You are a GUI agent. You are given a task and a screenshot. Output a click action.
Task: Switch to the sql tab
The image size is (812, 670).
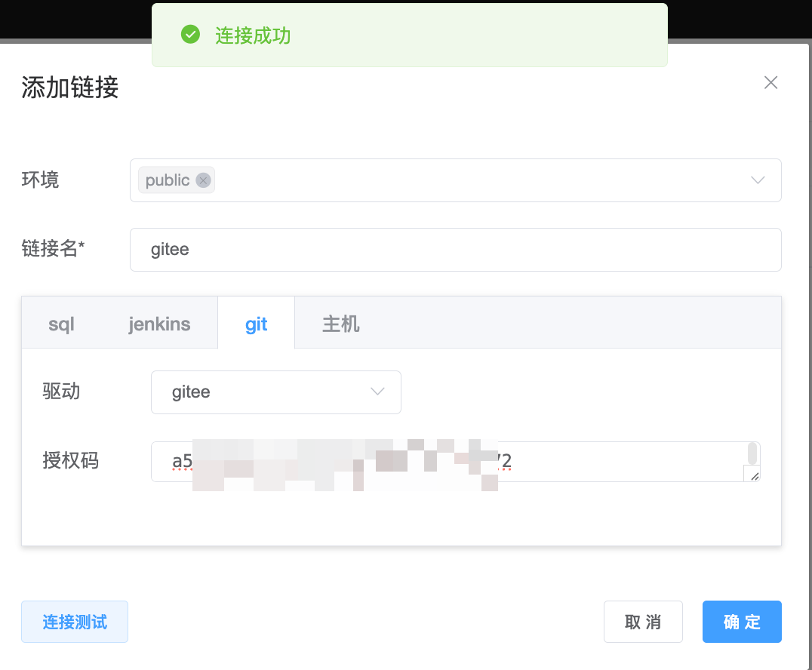[x=61, y=324]
